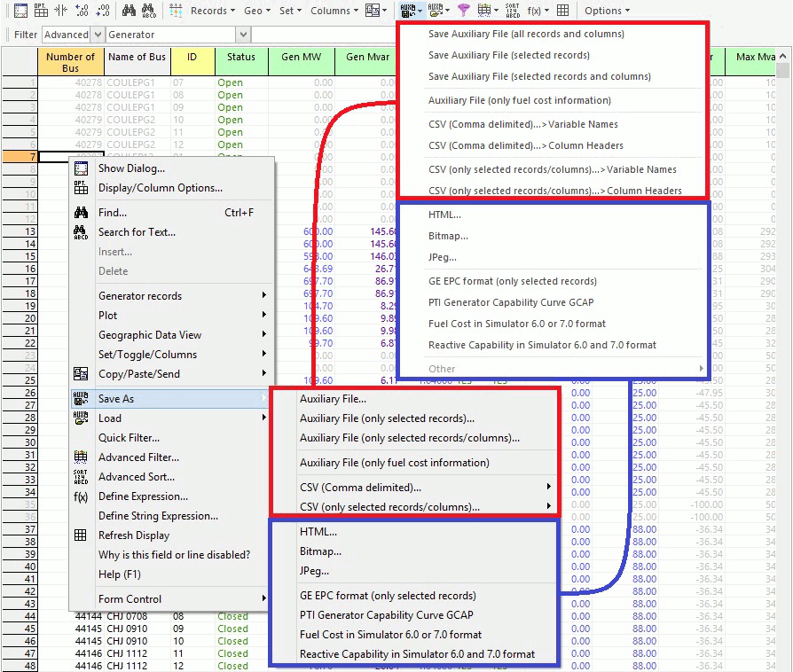Click the refresh grid icon beside the toolbar f(x)
This screenshot has width=793, height=672.
(561, 10)
